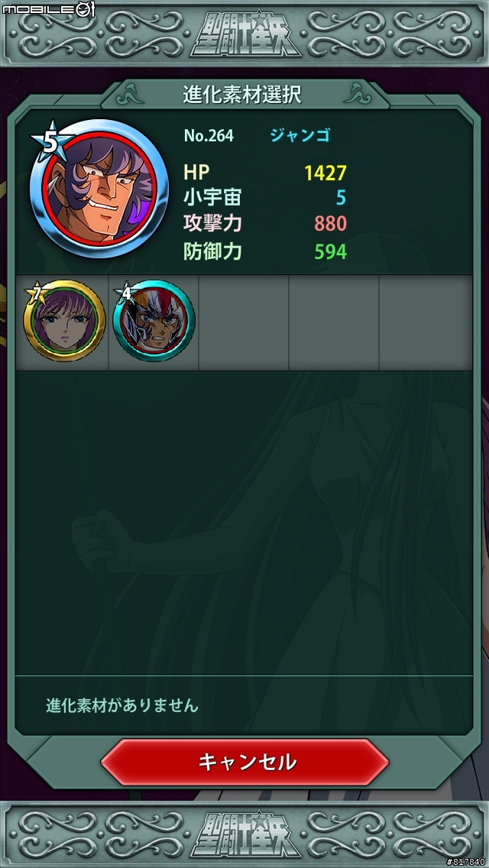This screenshot has height=868, width=489.
Task: Tap the 攻撃力 880 stat row
Action: (x=265, y=224)
